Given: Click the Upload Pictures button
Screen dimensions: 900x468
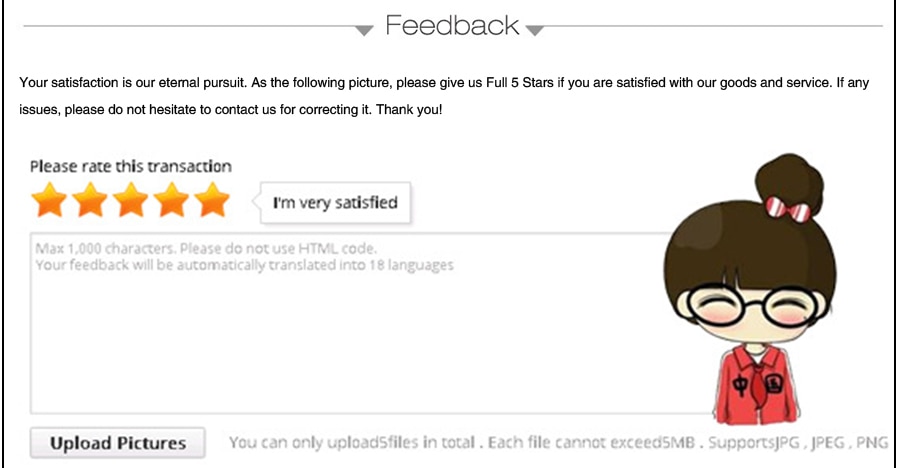Looking at the screenshot, I should click(118, 443).
